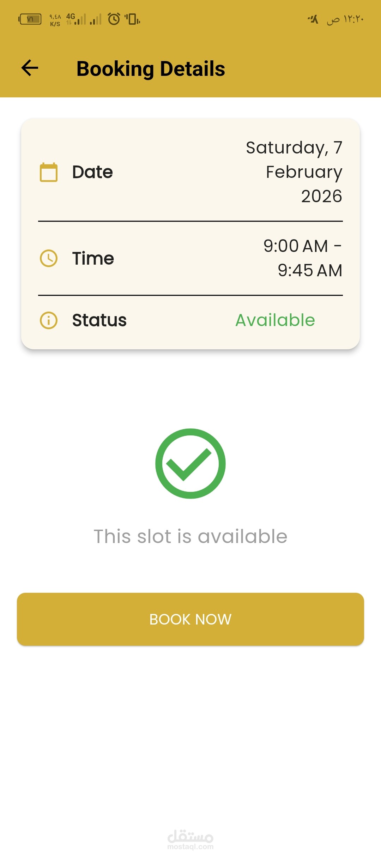Tap the info icon beside Status
This screenshot has height=868, width=381.
49,320
